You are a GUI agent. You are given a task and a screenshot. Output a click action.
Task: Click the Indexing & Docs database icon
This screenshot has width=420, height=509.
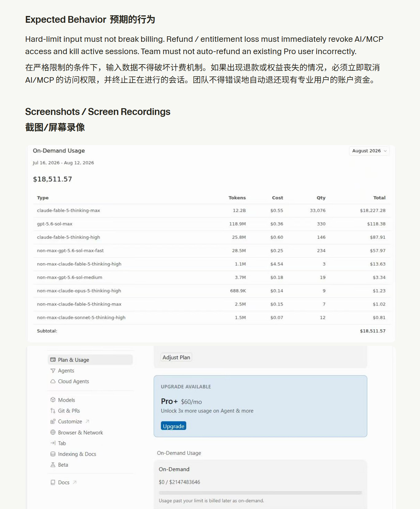tap(53, 454)
